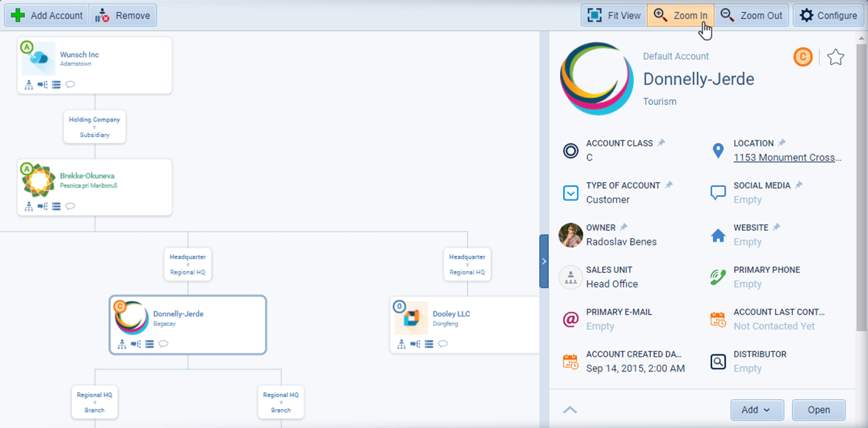This screenshot has width=868, height=428.
Task: Click the Distributor magnifier icon
Action: [718, 362]
